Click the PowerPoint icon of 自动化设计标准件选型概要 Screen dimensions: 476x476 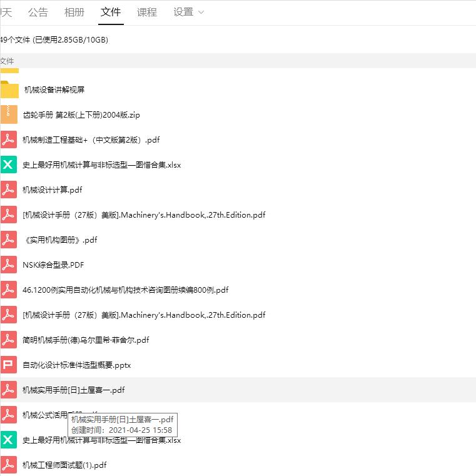[x=9, y=365]
